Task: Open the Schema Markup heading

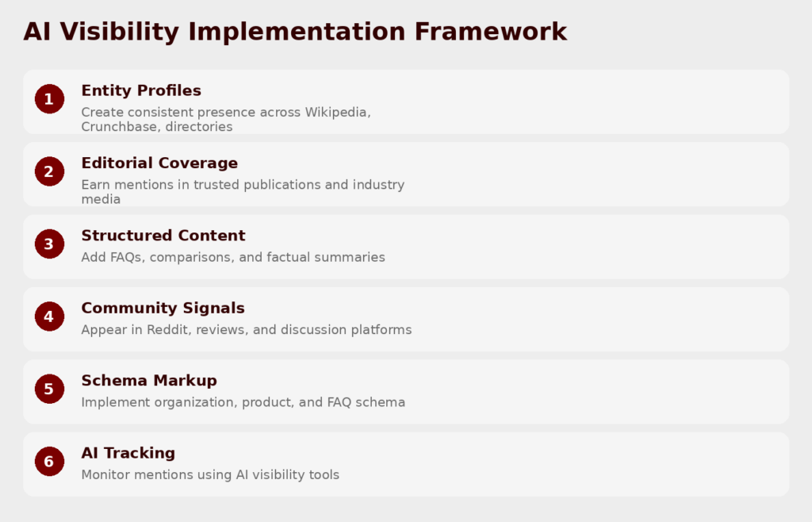Action: pos(148,381)
